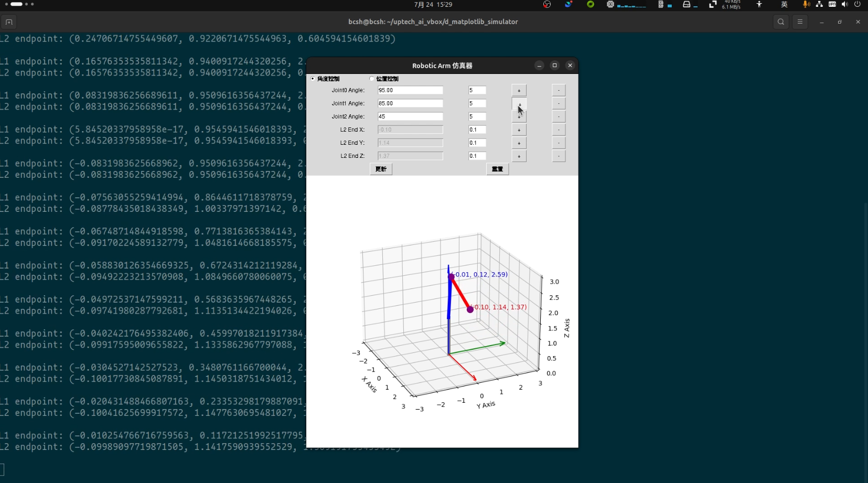Click the X Axis label on plot
This screenshot has height=483, width=868.
tap(369, 384)
